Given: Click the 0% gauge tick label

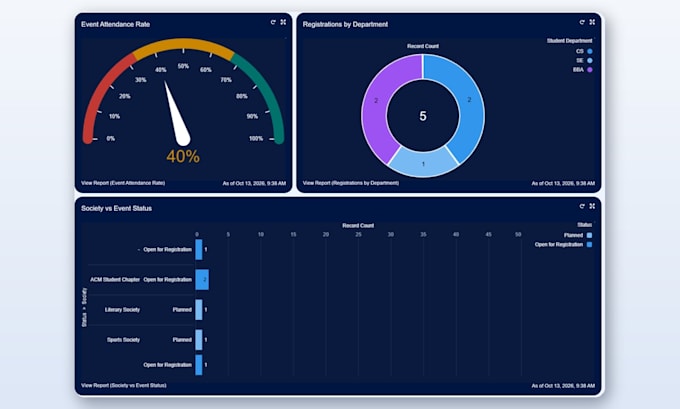Looking at the screenshot, I should 111,139.
